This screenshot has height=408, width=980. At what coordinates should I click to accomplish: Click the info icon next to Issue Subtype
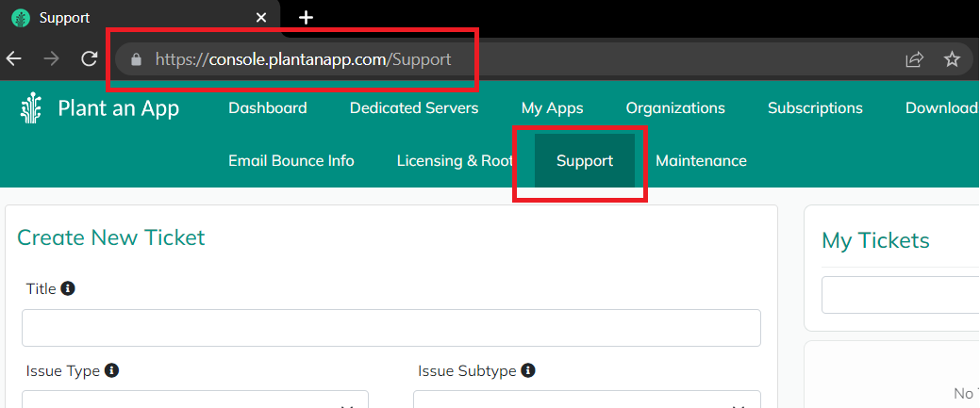point(528,371)
